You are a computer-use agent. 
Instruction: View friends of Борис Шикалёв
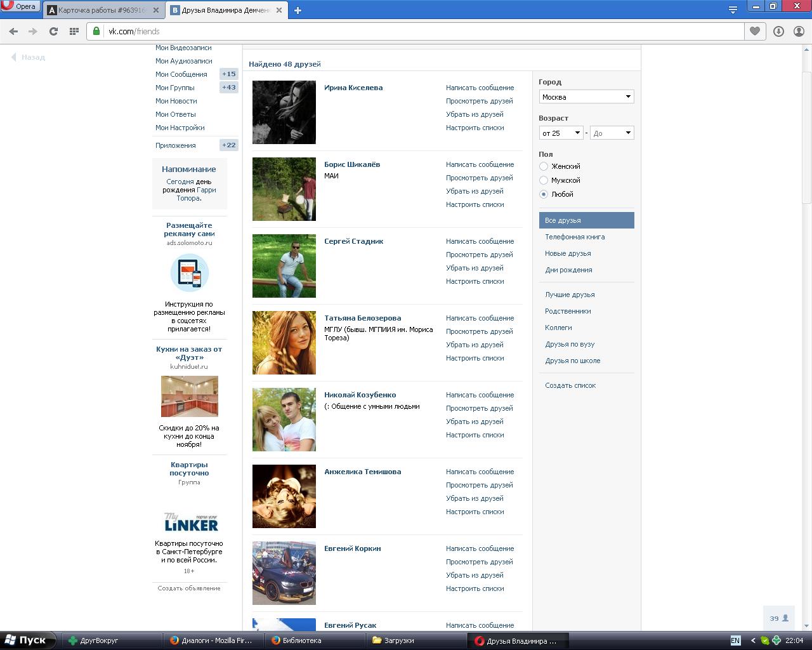(479, 178)
